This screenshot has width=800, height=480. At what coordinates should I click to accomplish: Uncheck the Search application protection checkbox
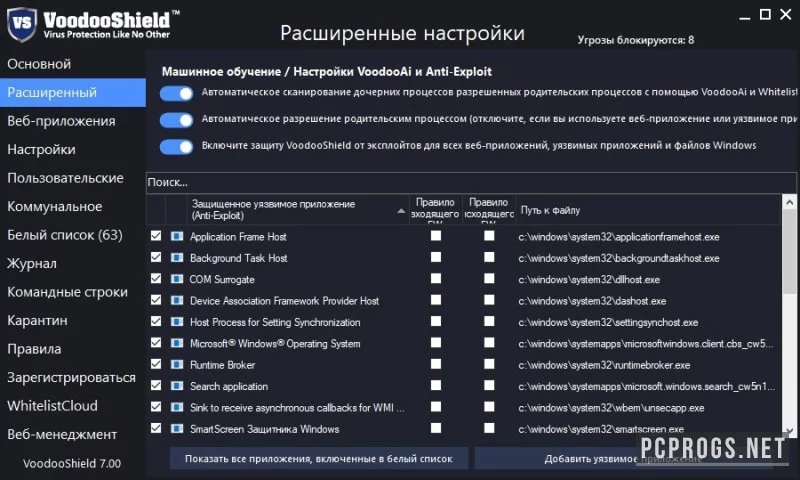(x=156, y=385)
